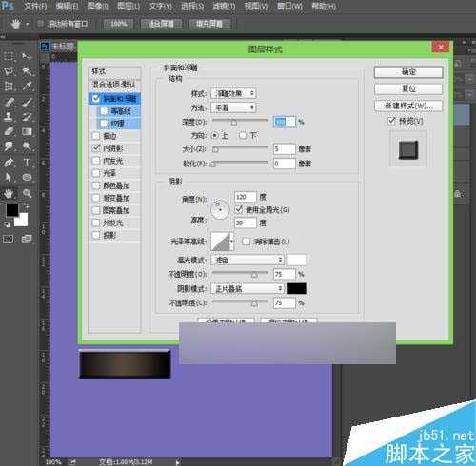Open 高光模式 滤色 dropdown
The image size is (476, 466).
click(248, 260)
